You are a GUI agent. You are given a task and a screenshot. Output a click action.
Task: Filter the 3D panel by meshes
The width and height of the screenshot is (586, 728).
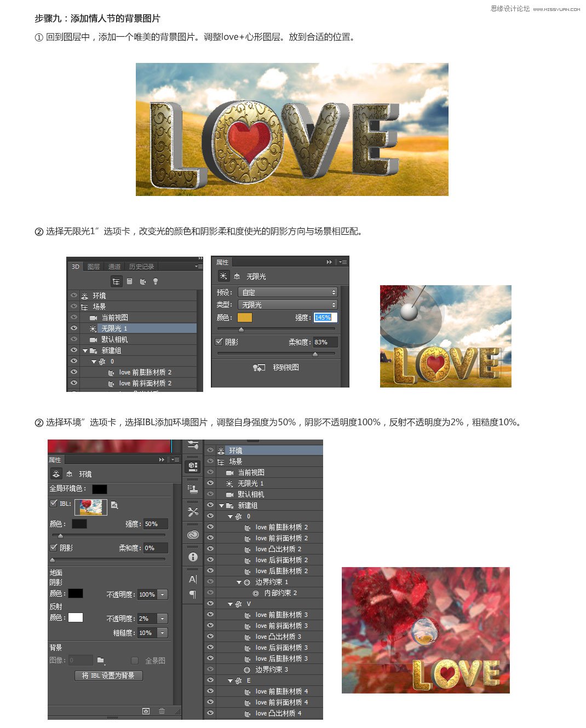point(130,281)
